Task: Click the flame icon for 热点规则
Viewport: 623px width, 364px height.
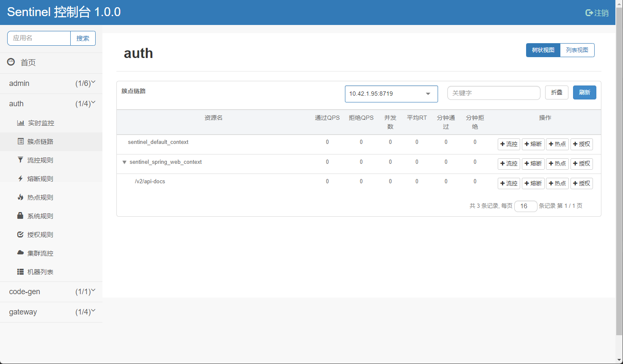Action: 20,197
